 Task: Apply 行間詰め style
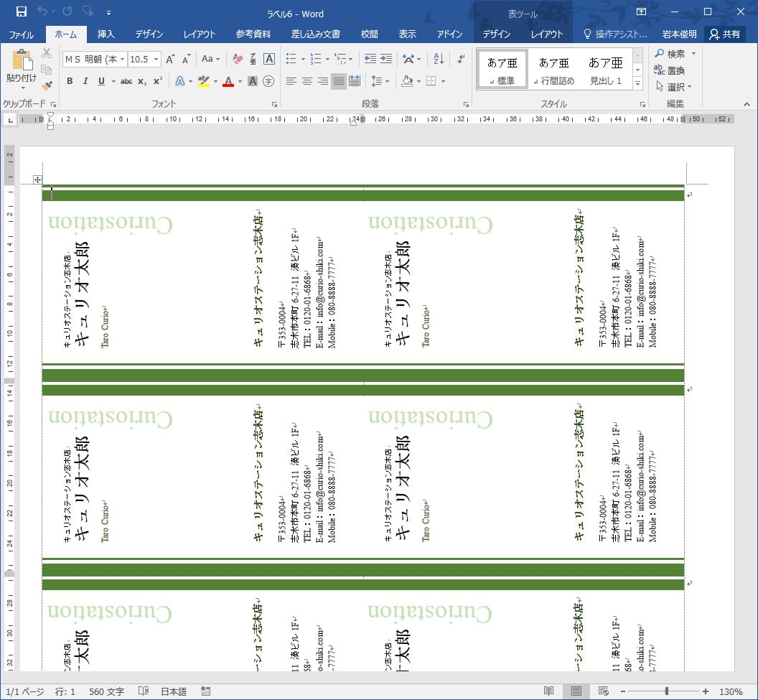(x=554, y=69)
